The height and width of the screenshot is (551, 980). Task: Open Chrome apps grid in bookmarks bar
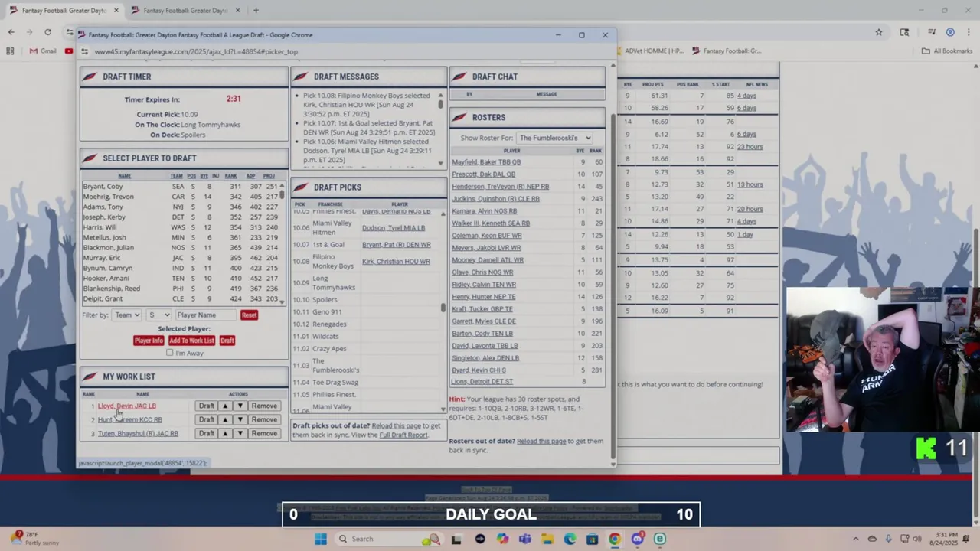(x=10, y=51)
